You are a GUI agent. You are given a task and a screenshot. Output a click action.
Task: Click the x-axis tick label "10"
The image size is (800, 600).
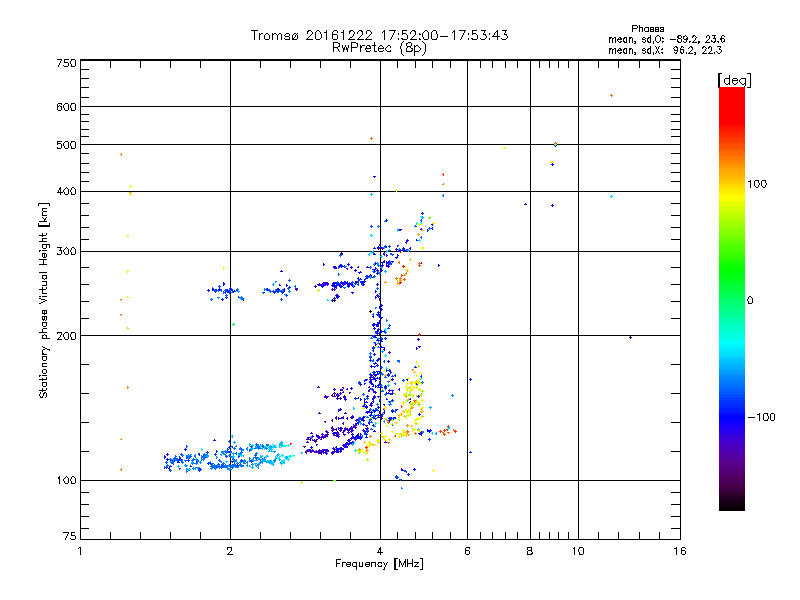pyautogui.click(x=578, y=551)
